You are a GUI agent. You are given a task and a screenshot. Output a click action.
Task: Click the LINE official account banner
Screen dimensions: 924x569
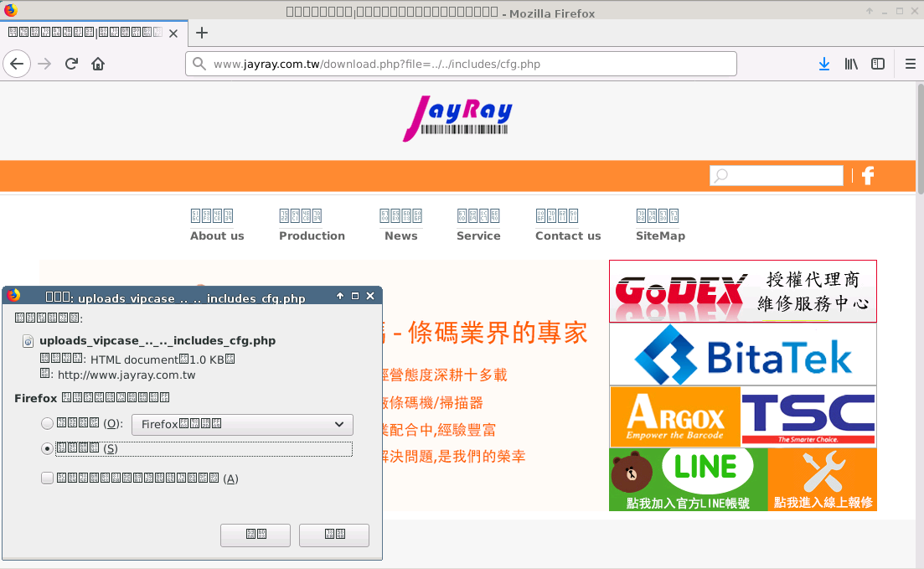tap(688, 479)
